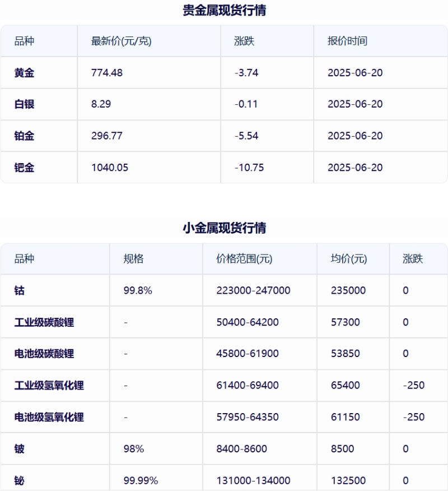Image resolution: width=448 pixels, height=491 pixels.
Task: Click the 钯金 variety name
Action: click(x=24, y=168)
